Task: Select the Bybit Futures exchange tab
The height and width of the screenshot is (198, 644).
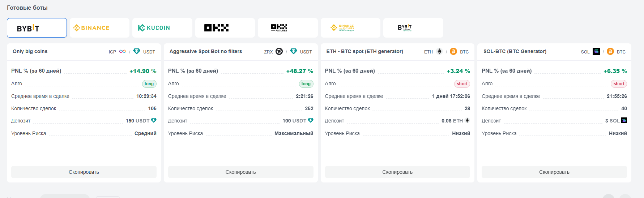Action: [x=413, y=28]
